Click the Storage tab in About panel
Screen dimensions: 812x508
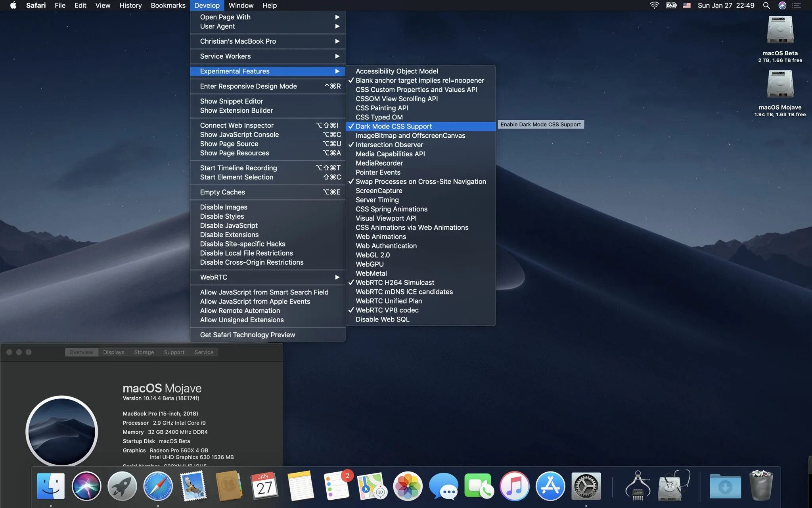pos(144,352)
